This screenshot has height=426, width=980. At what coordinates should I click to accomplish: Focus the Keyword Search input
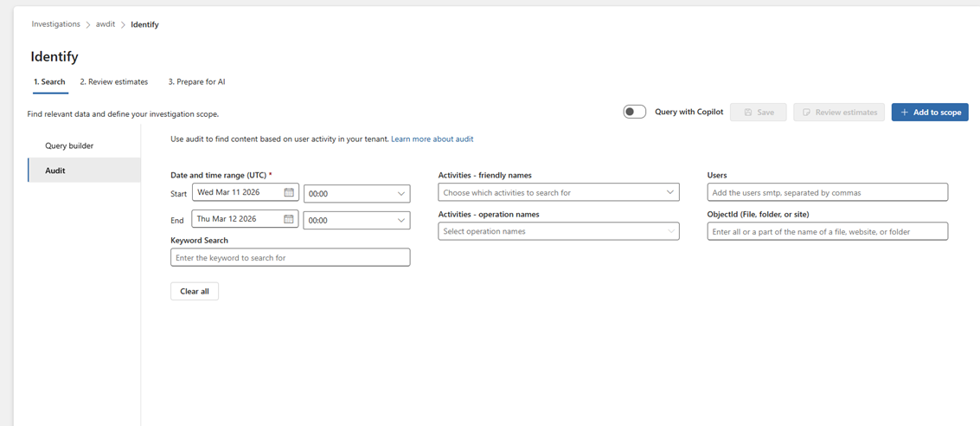(x=291, y=258)
